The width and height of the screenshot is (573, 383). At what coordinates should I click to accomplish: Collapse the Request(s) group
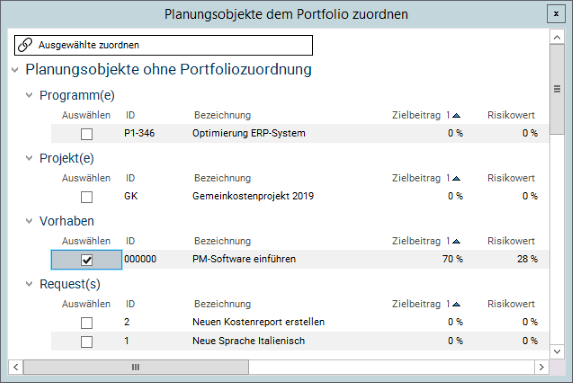[29, 284]
